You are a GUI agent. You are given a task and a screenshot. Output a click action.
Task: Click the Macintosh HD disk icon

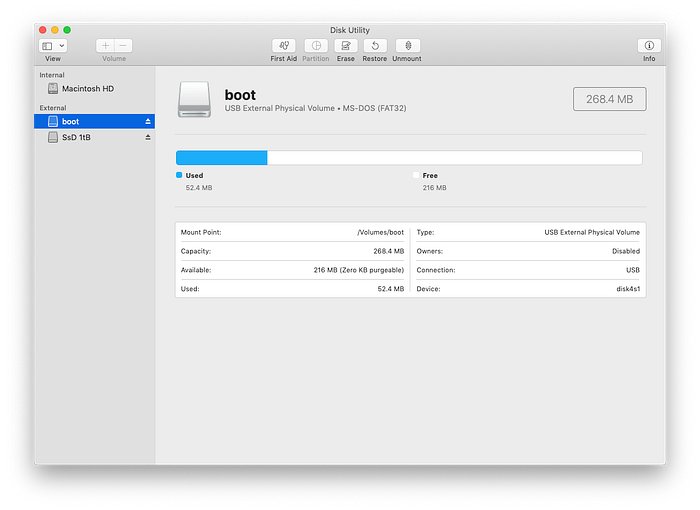point(53,88)
